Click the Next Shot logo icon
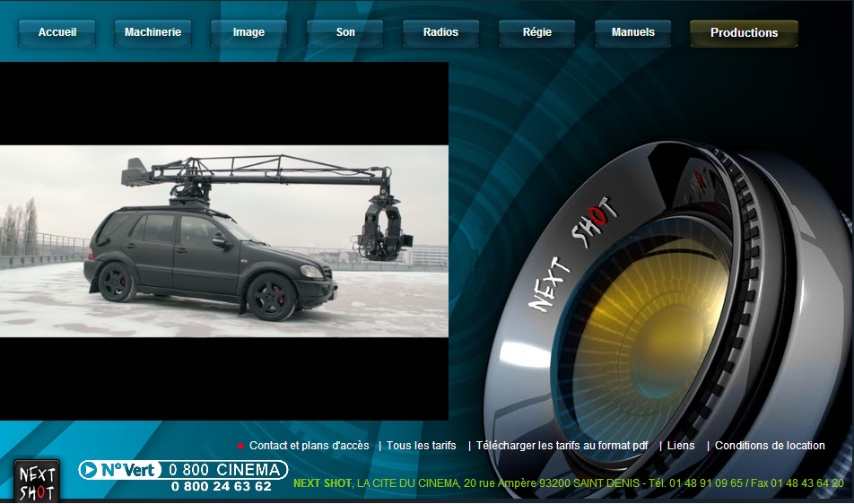This screenshot has height=504, width=854. pyautogui.click(x=37, y=482)
